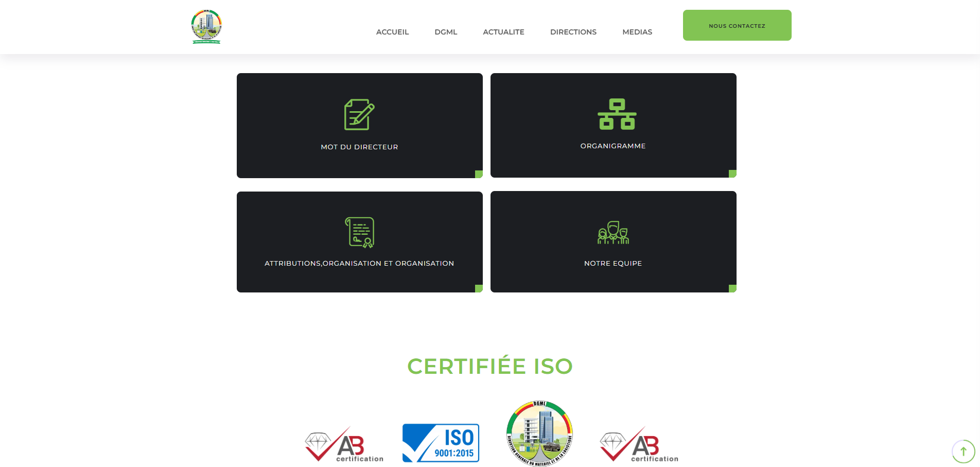Go to the ACTUALITE menu item
This screenshot has height=467, width=980.
pos(503,32)
